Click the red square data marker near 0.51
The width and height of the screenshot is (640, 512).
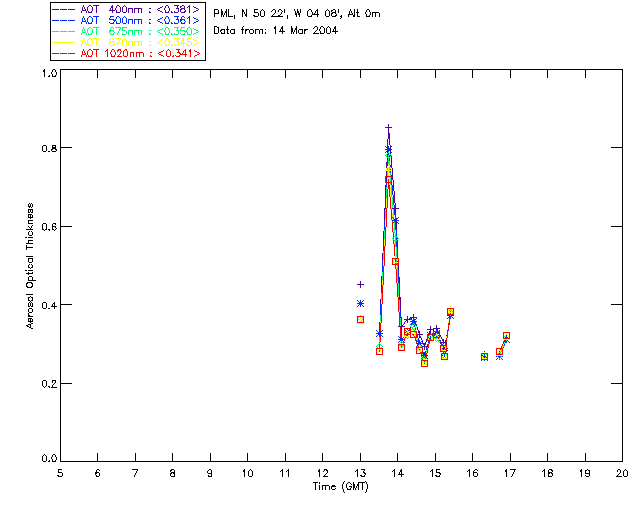tap(395, 262)
